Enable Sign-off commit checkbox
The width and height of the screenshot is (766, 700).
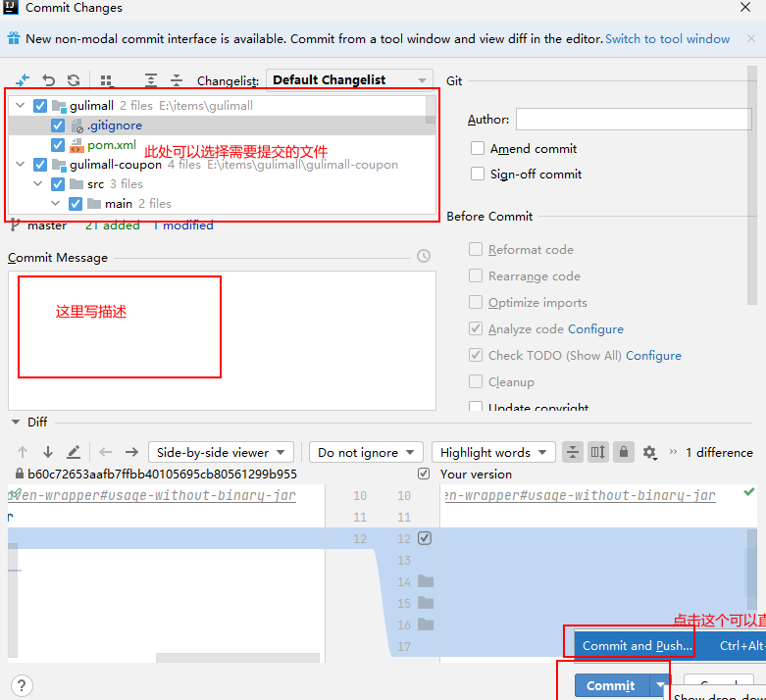478,174
